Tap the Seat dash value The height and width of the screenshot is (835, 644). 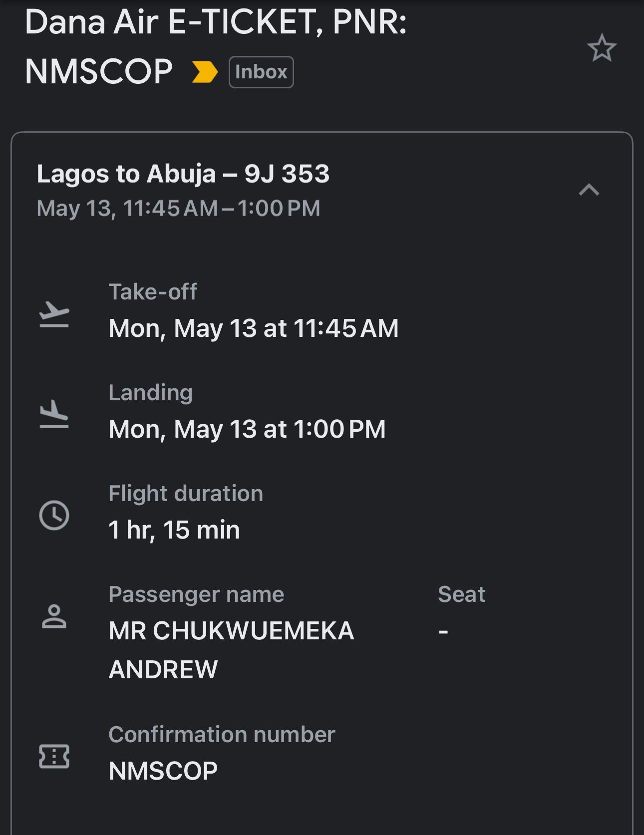(x=443, y=632)
